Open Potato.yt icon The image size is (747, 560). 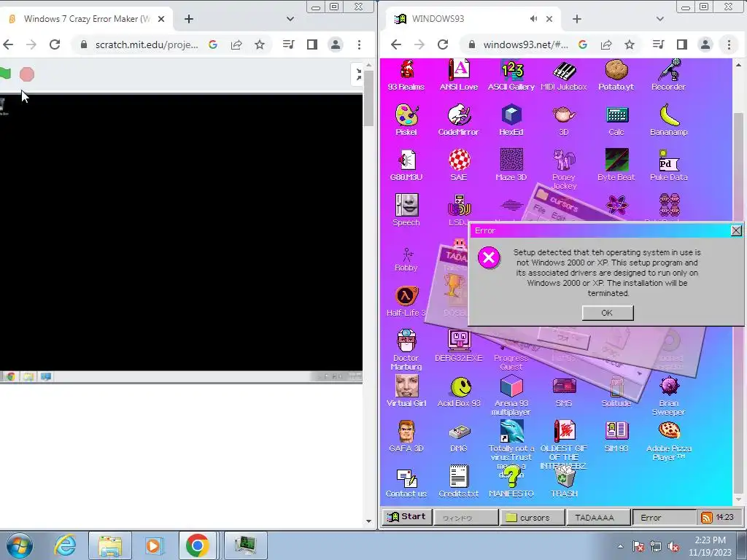click(x=616, y=75)
